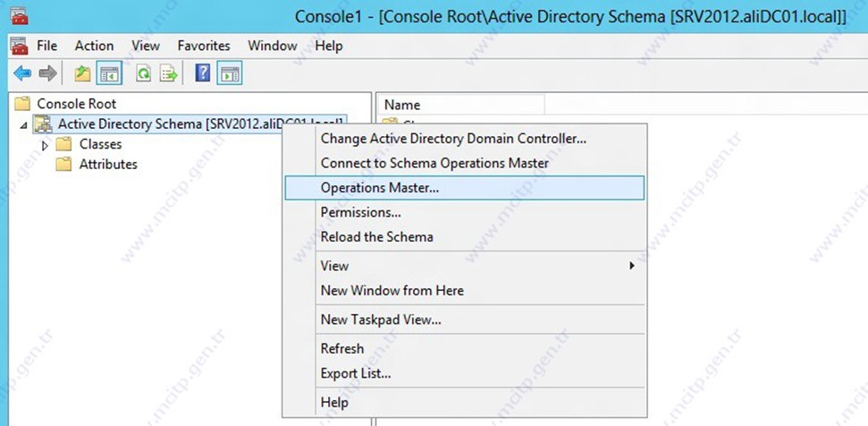Viewport: 868px width, 426px height.
Task: Open the File menu
Action: [x=47, y=46]
